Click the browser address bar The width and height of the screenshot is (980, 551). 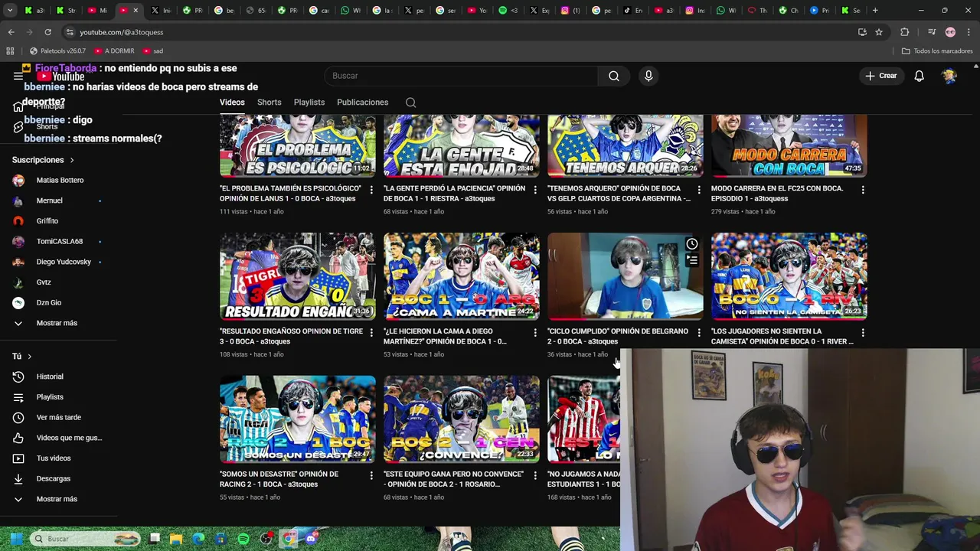point(459,32)
